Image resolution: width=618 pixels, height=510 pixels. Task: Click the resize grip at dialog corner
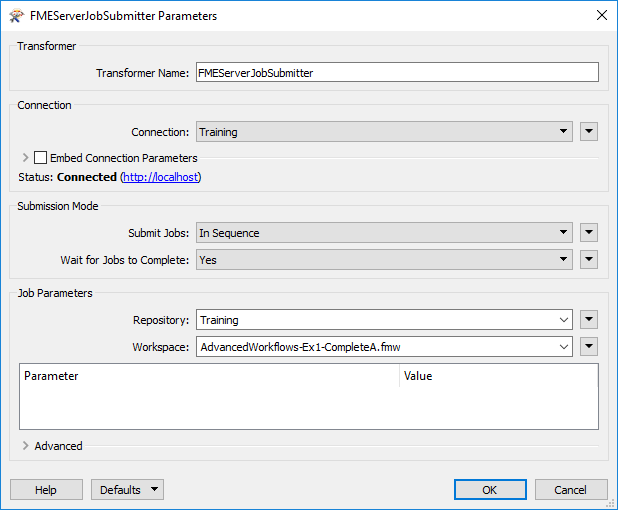[612, 504]
